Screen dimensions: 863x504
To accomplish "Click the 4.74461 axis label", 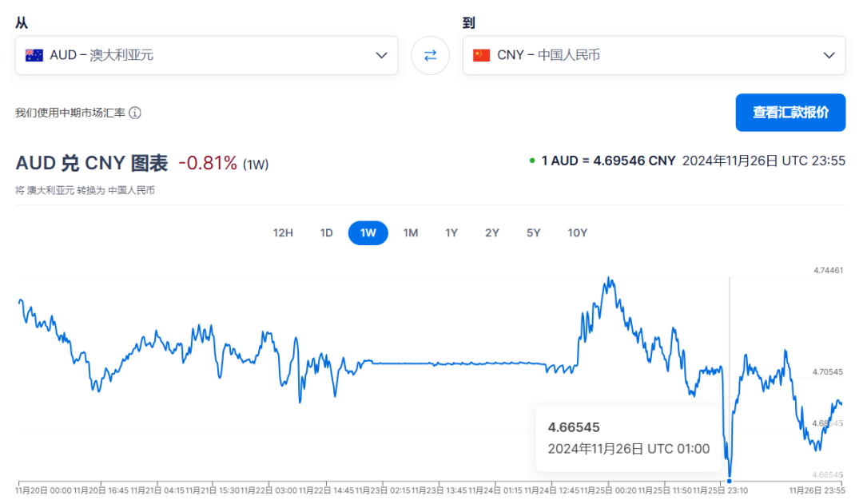I will tap(829, 270).
